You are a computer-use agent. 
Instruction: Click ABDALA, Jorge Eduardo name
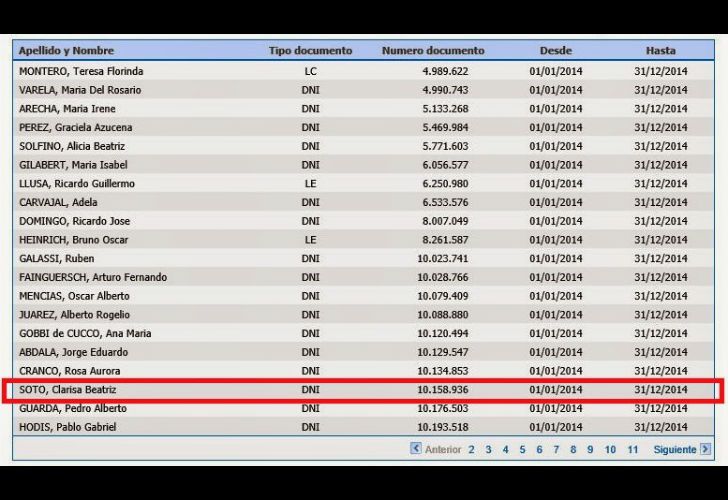pos(73,352)
